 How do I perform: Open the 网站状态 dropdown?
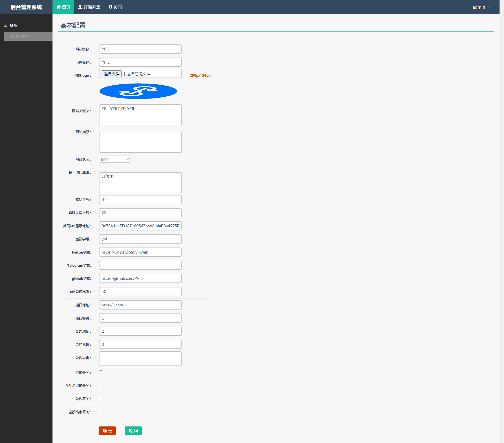(x=115, y=159)
